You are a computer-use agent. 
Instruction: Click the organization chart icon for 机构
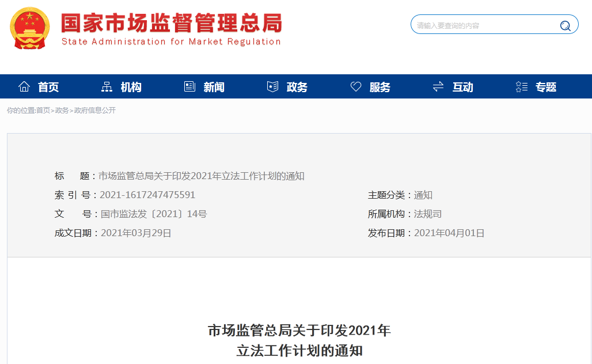pos(107,87)
